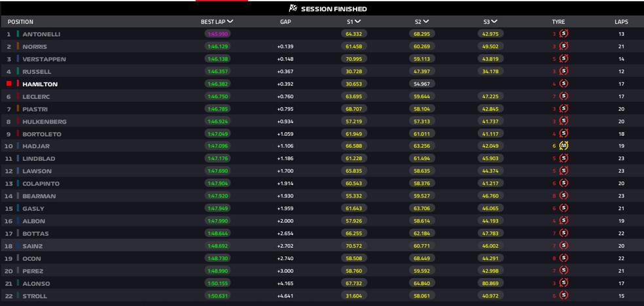Open the S3 column dropdown arrow

point(494,22)
